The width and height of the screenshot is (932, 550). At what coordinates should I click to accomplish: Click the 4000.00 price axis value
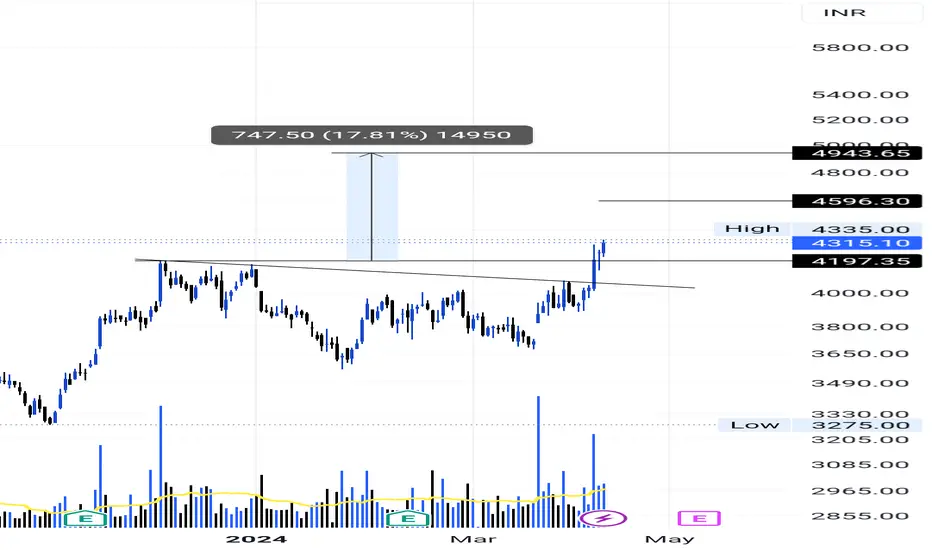tap(860, 293)
